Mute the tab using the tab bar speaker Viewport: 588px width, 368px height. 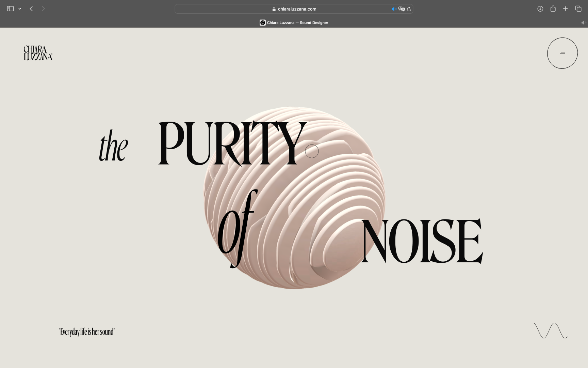[584, 23]
